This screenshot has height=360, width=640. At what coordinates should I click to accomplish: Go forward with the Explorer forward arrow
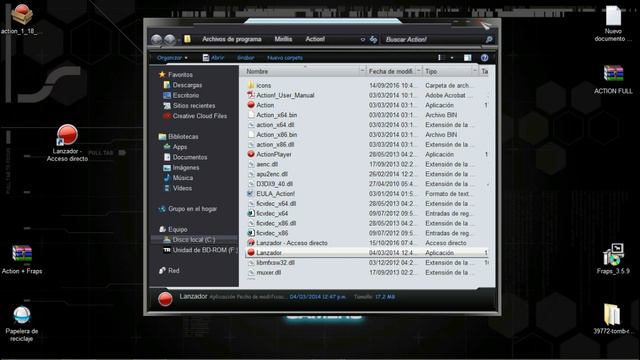[170, 40]
